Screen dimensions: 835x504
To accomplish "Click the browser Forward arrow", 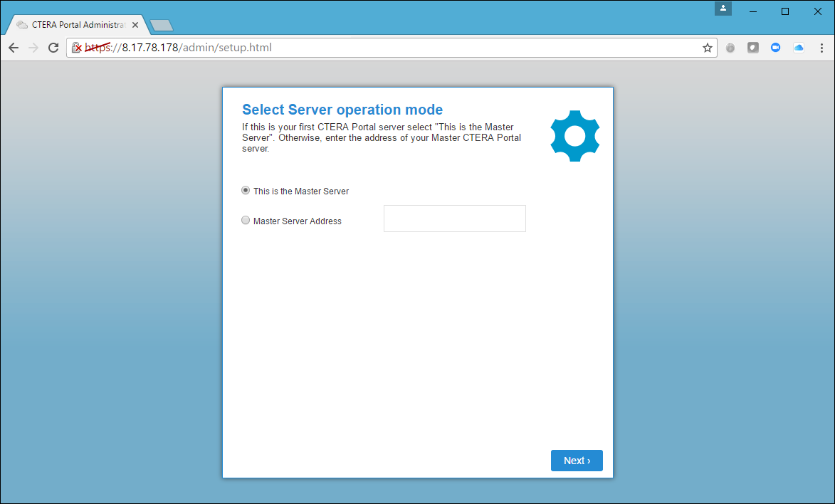I will (33, 48).
